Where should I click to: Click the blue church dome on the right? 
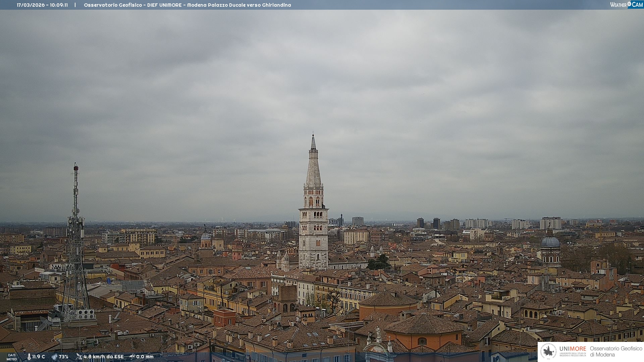(x=550, y=242)
